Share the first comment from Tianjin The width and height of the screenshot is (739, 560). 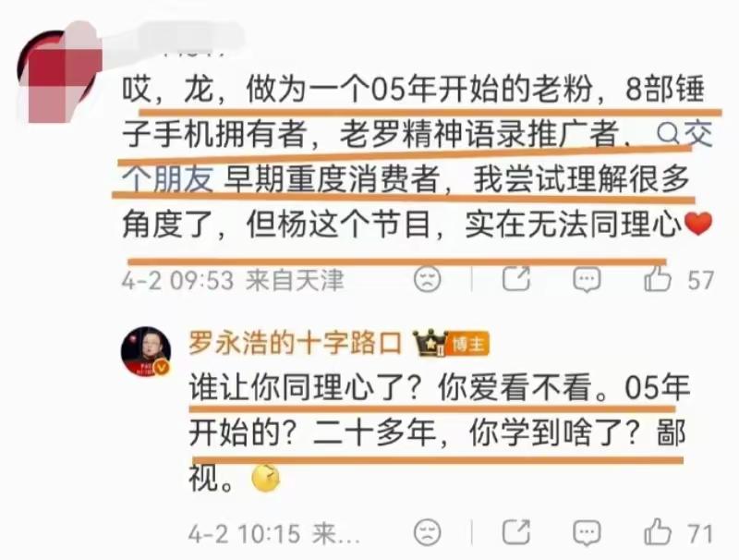(516, 278)
